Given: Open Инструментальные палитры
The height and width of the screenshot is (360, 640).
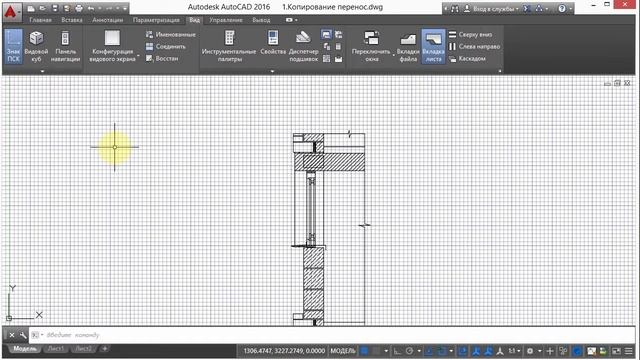Looking at the screenshot, I should tap(229, 46).
